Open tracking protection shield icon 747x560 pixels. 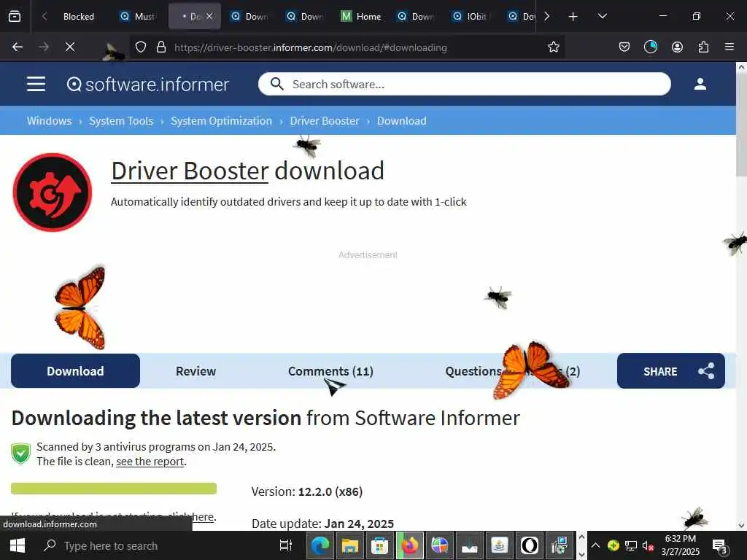click(x=141, y=47)
